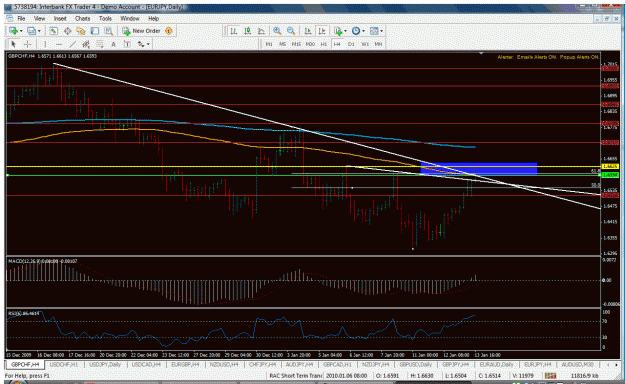Switch to M30 timeframe
Screen dimensions: 625x384
[310, 44]
